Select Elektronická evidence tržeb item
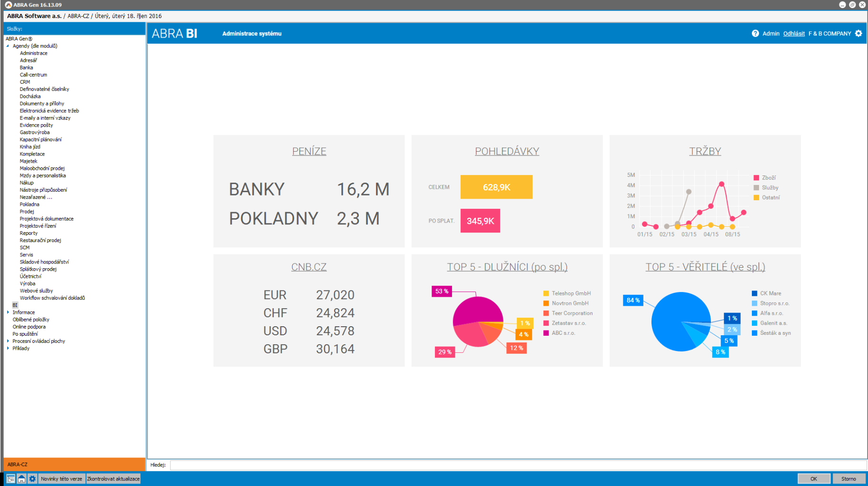868x486 pixels. (x=49, y=111)
